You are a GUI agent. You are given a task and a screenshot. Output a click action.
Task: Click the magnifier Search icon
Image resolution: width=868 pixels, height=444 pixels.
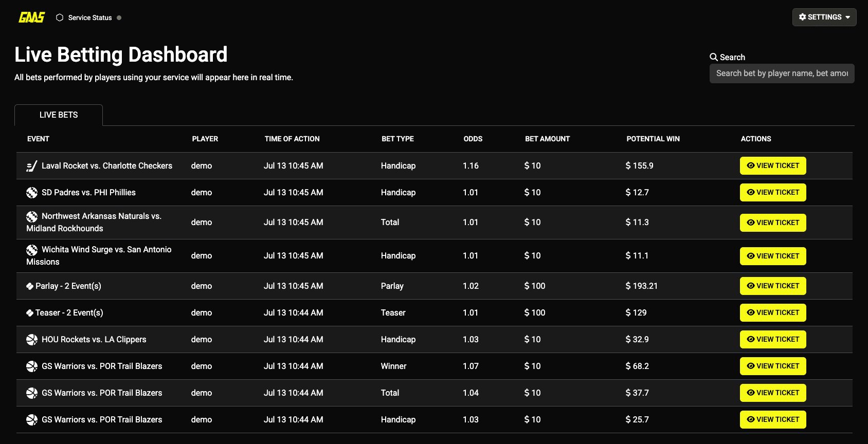click(x=714, y=57)
